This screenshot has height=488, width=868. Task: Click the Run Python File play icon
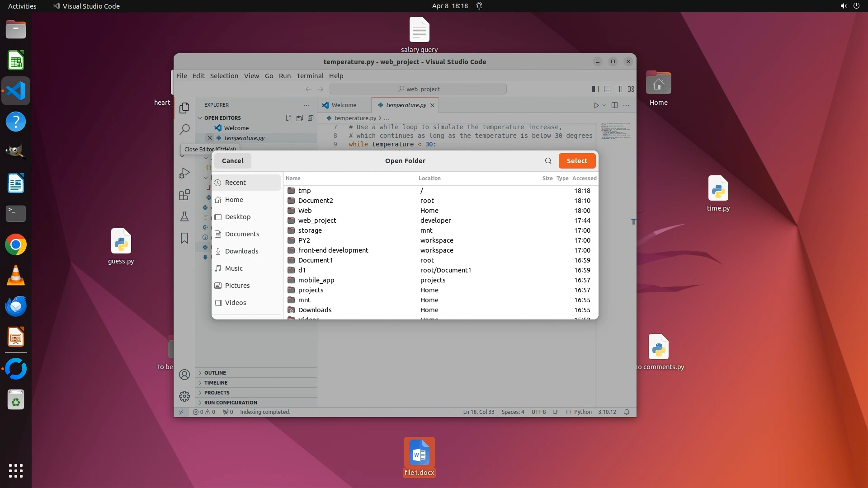[x=596, y=105]
